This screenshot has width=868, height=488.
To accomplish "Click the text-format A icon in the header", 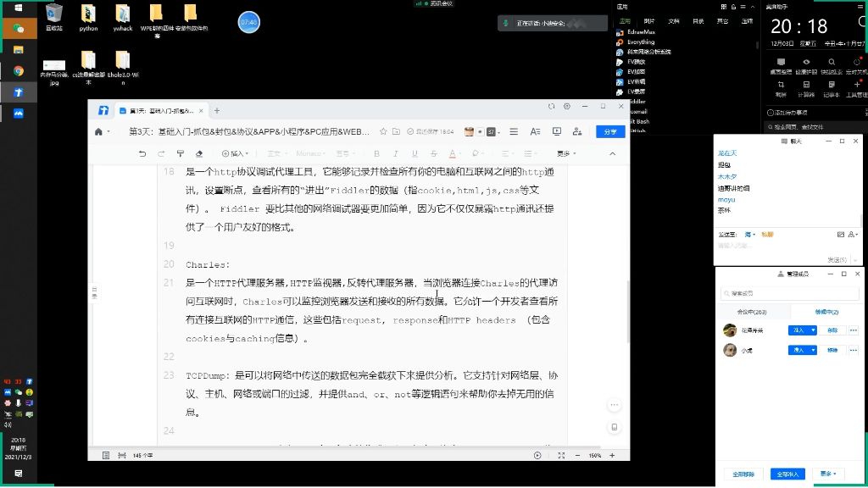I will (x=535, y=131).
